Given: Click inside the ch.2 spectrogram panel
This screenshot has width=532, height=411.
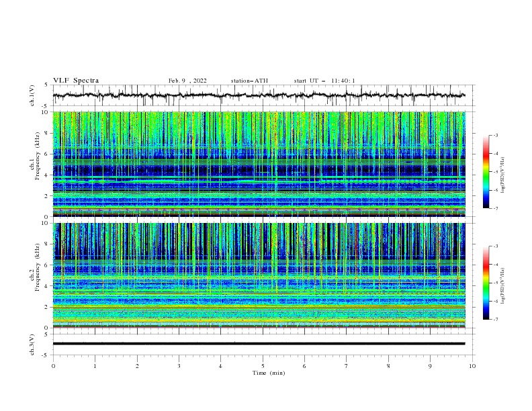Looking at the screenshot, I should [x=259, y=275].
